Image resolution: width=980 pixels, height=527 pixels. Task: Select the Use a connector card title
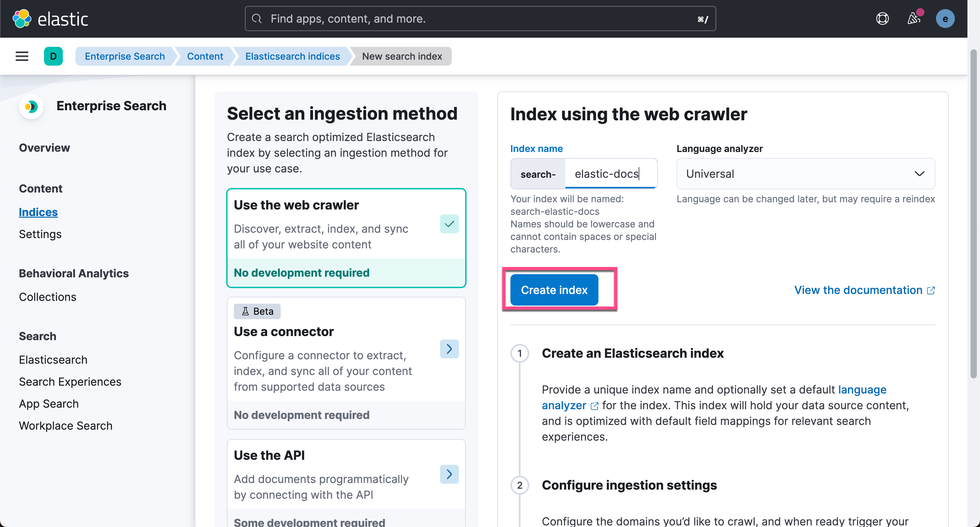click(x=284, y=332)
